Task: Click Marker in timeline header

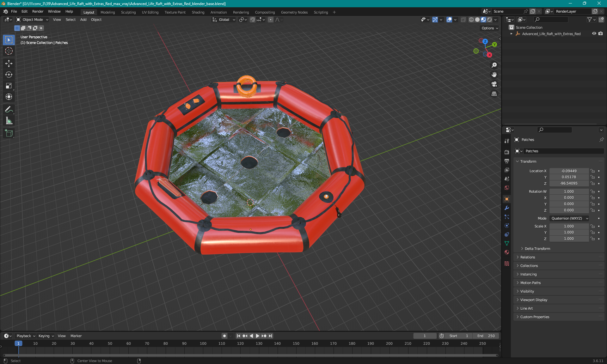Action: coord(76,336)
